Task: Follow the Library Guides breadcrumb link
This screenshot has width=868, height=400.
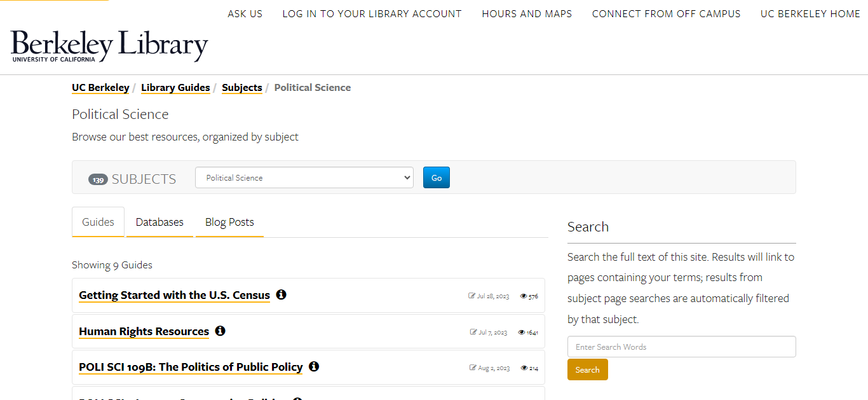Action: click(x=175, y=88)
